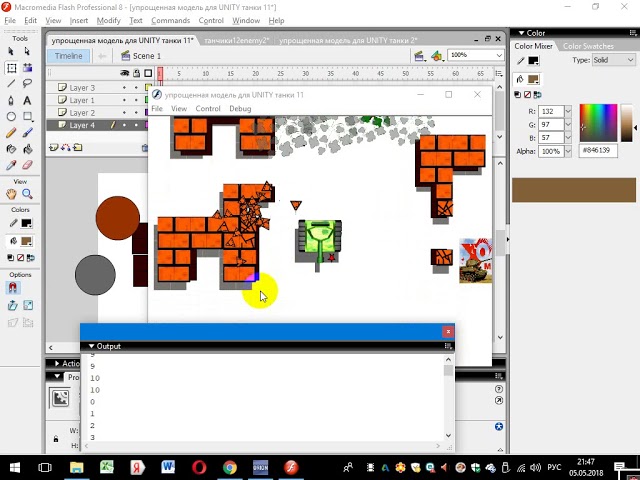Click the No Color icon in Color Mixer
640x480 pixels.
point(527,95)
